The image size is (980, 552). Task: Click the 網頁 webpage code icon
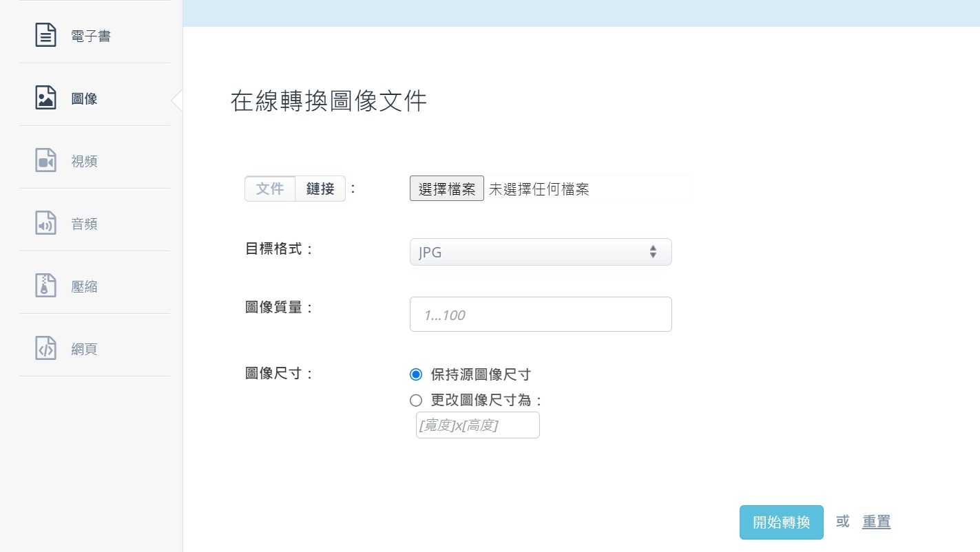pos(45,348)
